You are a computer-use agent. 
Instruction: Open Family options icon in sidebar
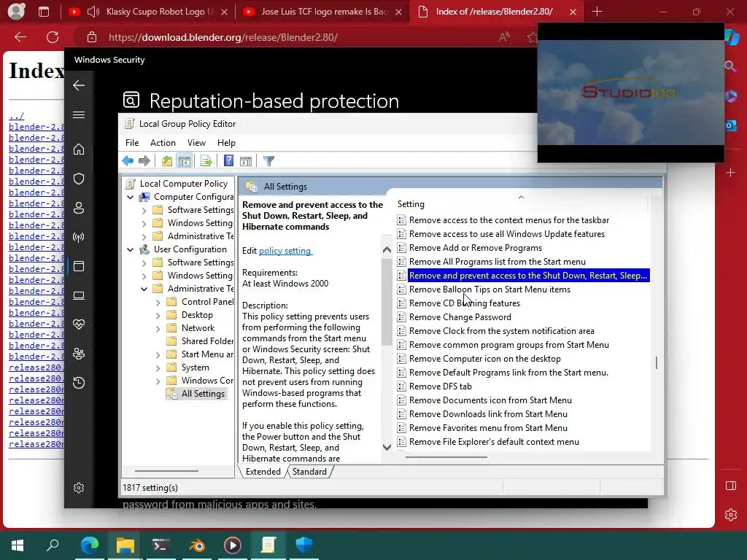[x=79, y=354]
